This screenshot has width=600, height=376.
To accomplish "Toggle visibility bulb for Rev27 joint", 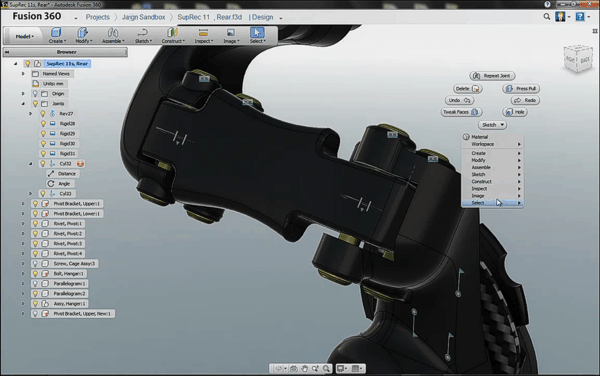I will click(43, 114).
